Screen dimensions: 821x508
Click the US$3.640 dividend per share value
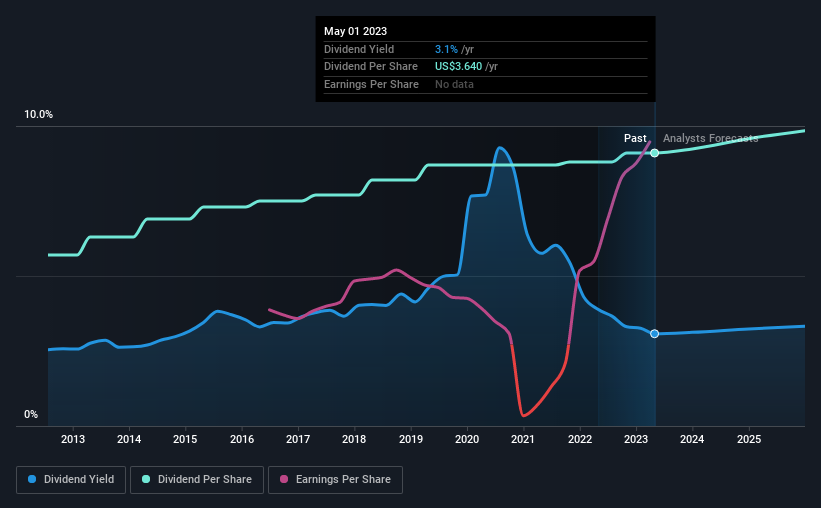[x=458, y=67]
